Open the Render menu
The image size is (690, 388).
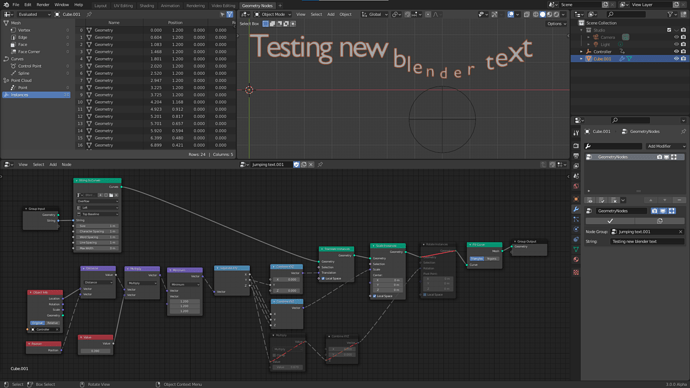[x=43, y=5]
